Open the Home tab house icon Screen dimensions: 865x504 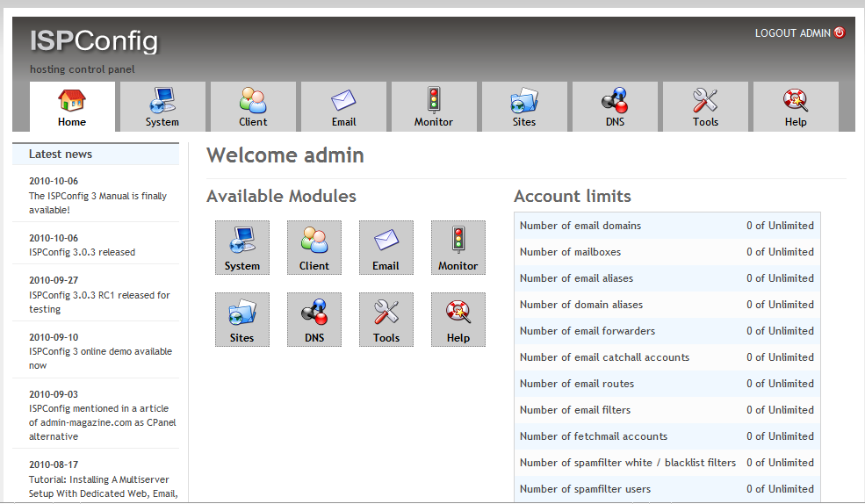point(72,100)
